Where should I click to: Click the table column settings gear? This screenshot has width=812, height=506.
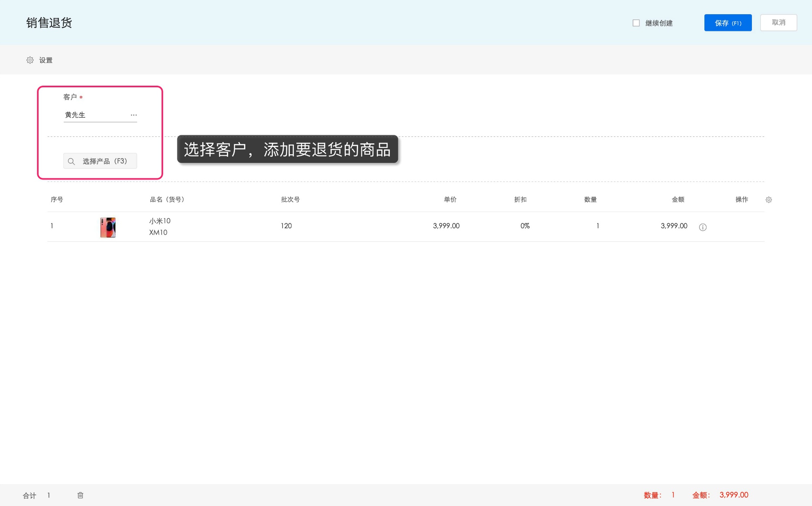(769, 200)
